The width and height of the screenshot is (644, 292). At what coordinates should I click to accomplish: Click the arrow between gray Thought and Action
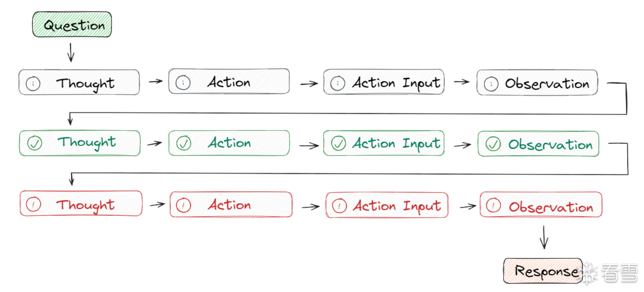pos(155,81)
